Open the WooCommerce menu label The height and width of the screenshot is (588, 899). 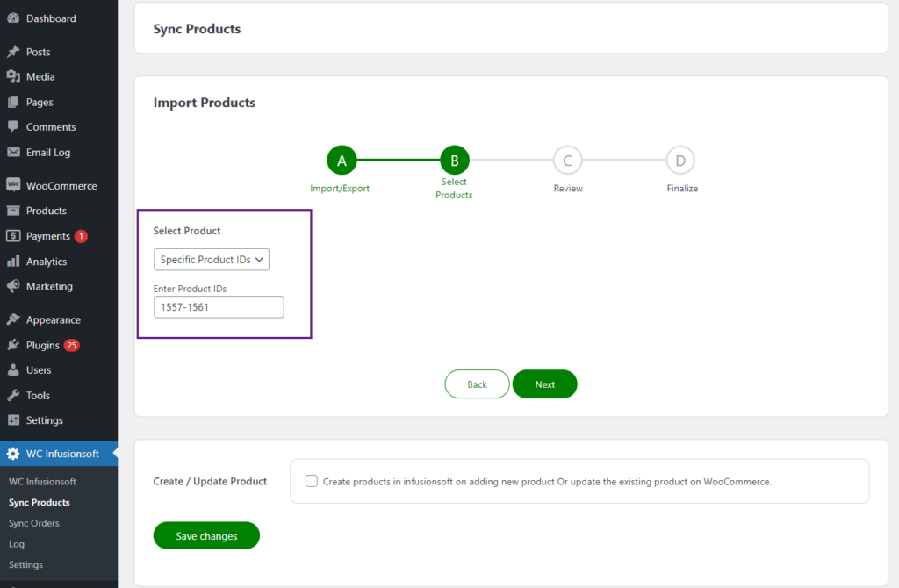pos(61,186)
